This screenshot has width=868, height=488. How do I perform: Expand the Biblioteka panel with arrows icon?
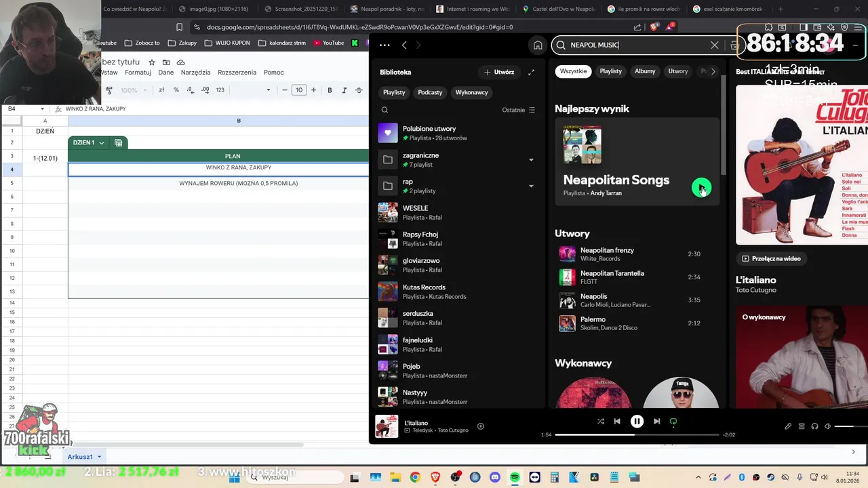click(x=531, y=72)
